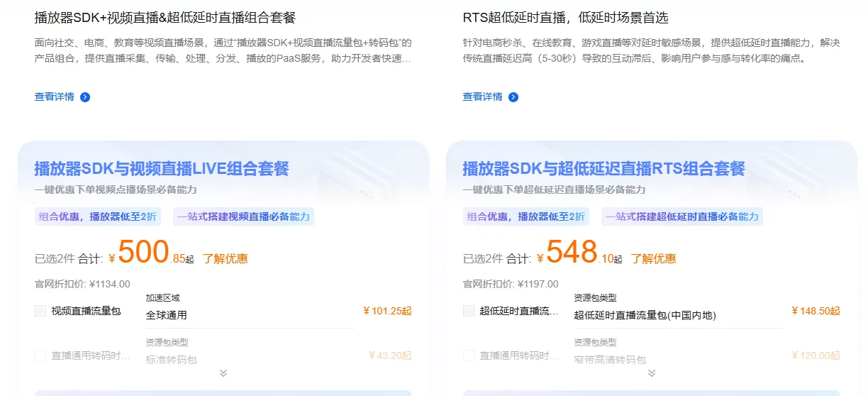Toggle 视频直播流量包 checkbox

point(40,311)
